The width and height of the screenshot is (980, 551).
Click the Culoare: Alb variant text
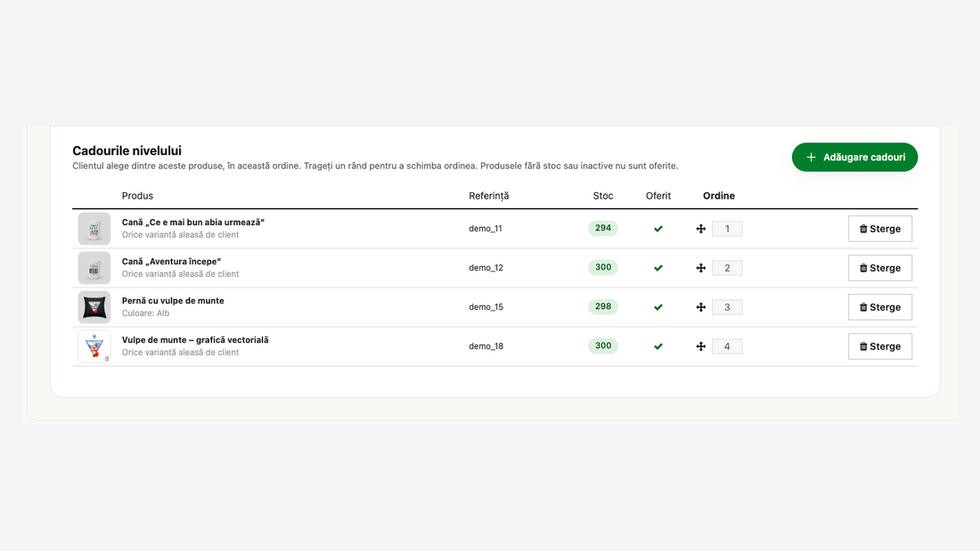click(x=145, y=313)
